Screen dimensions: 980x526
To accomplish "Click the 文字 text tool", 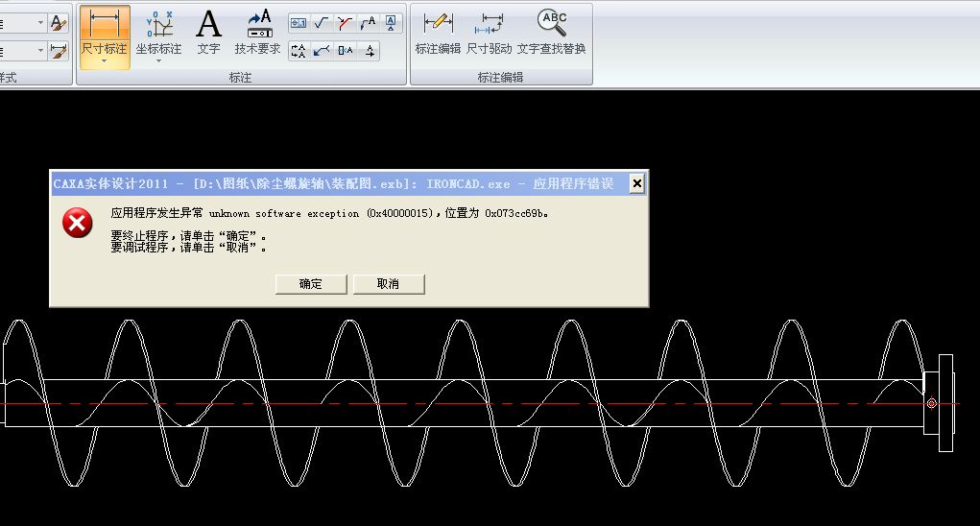I will (208, 30).
